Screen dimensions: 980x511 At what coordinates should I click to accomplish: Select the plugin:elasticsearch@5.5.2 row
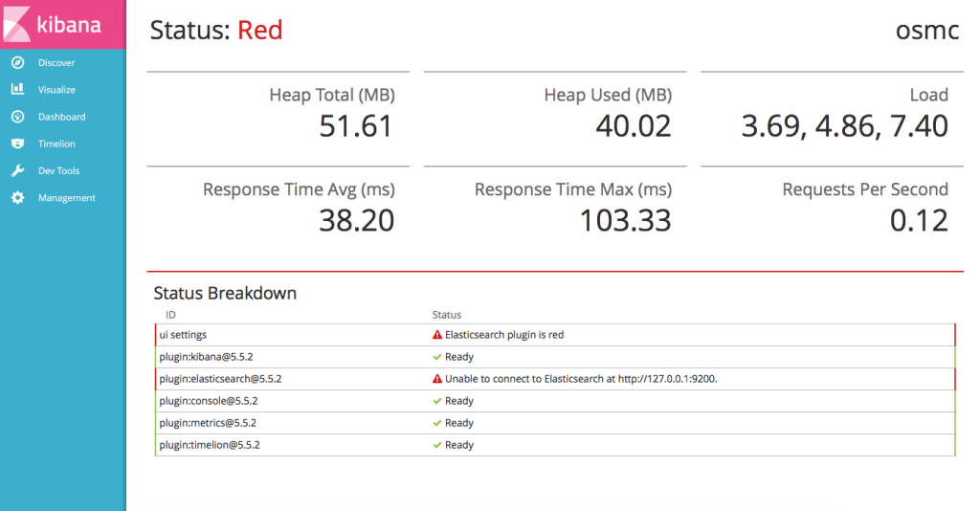pos(220,379)
